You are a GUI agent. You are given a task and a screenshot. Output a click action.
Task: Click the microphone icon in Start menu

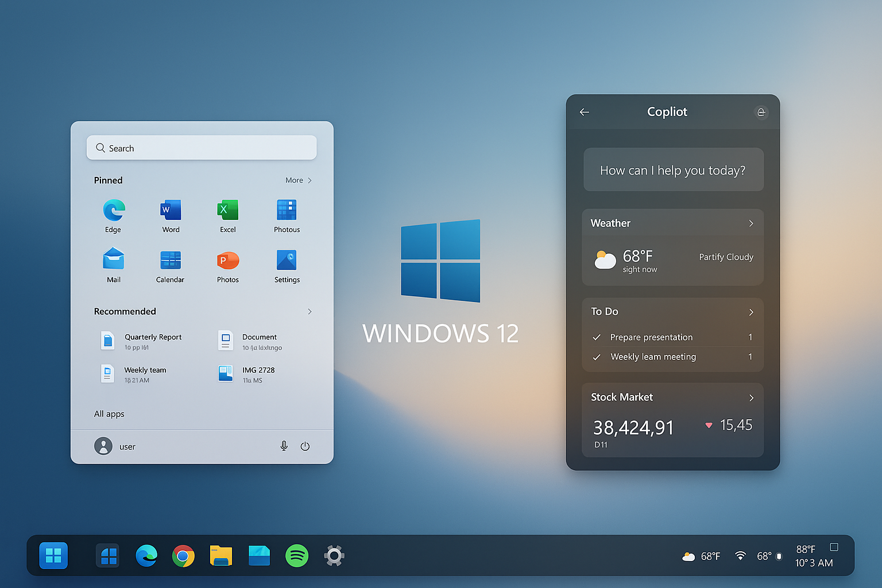pyautogui.click(x=284, y=446)
